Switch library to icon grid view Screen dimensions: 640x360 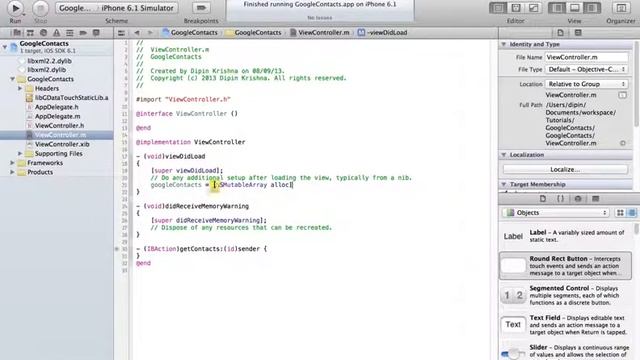click(620, 213)
